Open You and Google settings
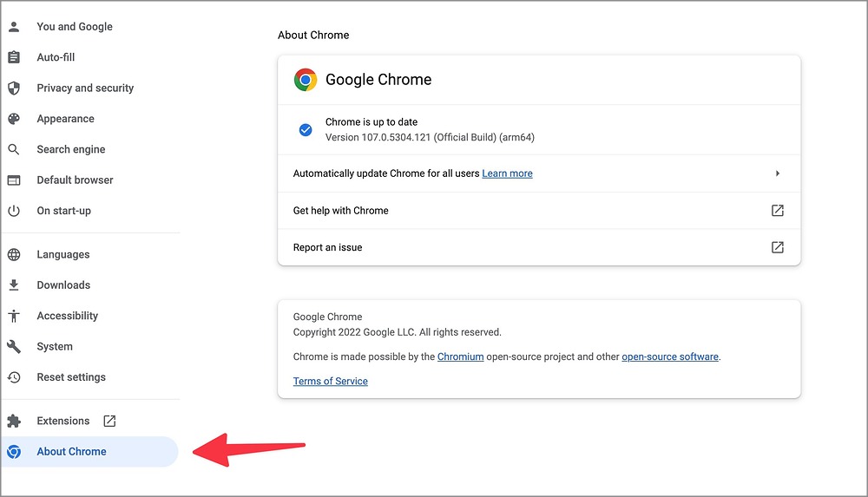 click(75, 27)
